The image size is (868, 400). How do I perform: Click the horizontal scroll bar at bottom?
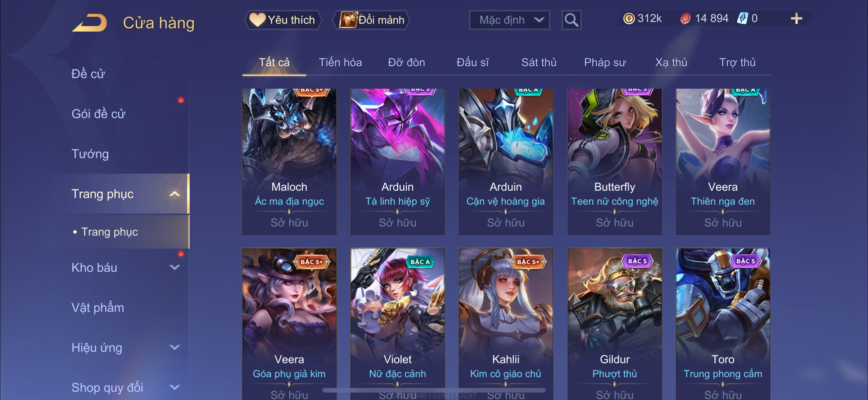point(434,390)
